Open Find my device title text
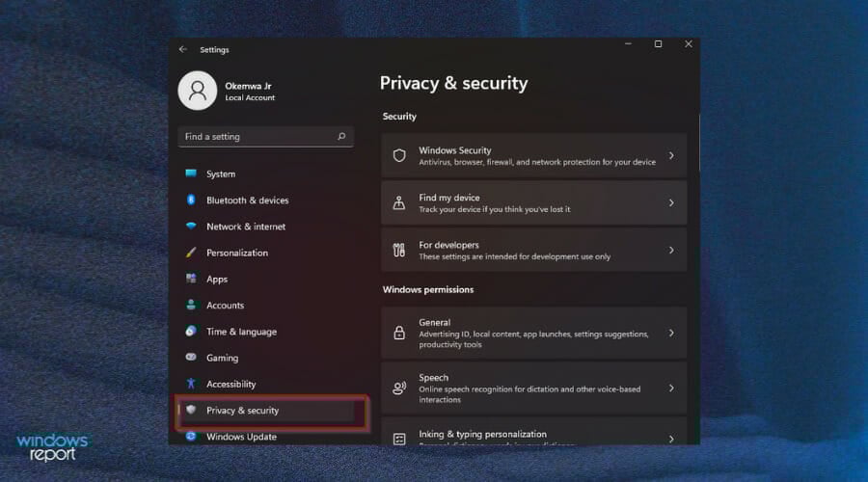The height and width of the screenshot is (482, 868). [448, 198]
